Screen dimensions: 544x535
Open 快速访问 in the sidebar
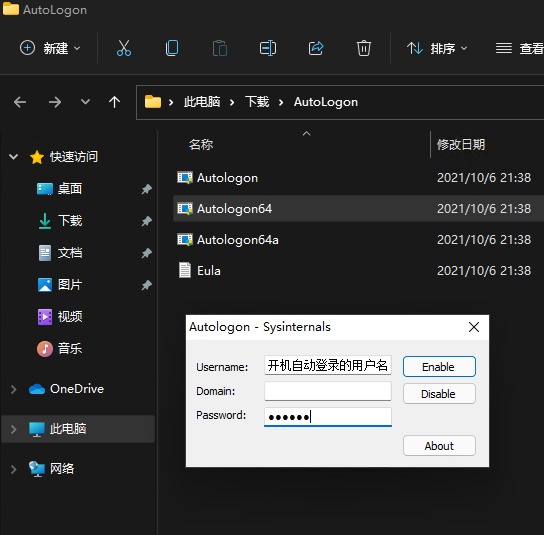click(74, 157)
